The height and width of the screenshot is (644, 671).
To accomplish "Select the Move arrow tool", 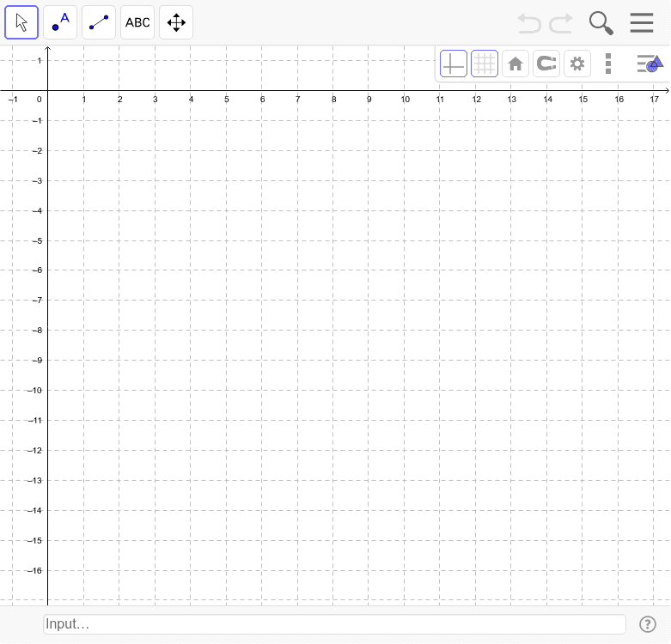I will (x=21, y=22).
